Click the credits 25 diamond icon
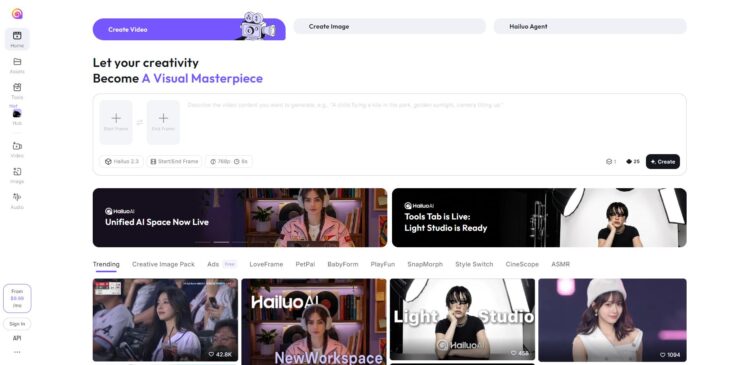750x365 pixels. (x=632, y=162)
